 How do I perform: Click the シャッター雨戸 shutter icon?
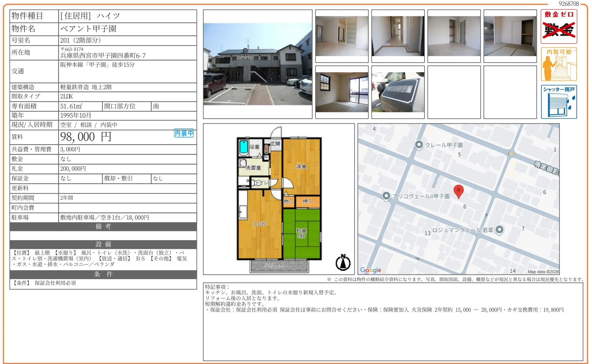[559, 102]
